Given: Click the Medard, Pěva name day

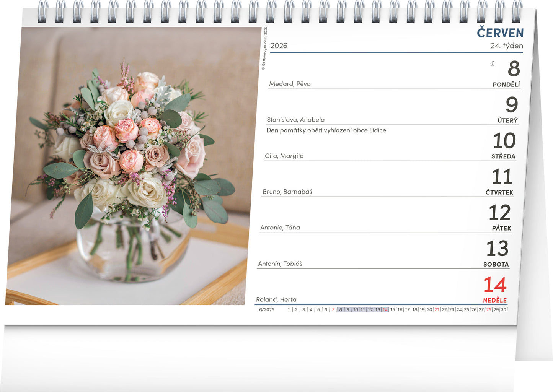Looking at the screenshot, I should (x=290, y=84).
